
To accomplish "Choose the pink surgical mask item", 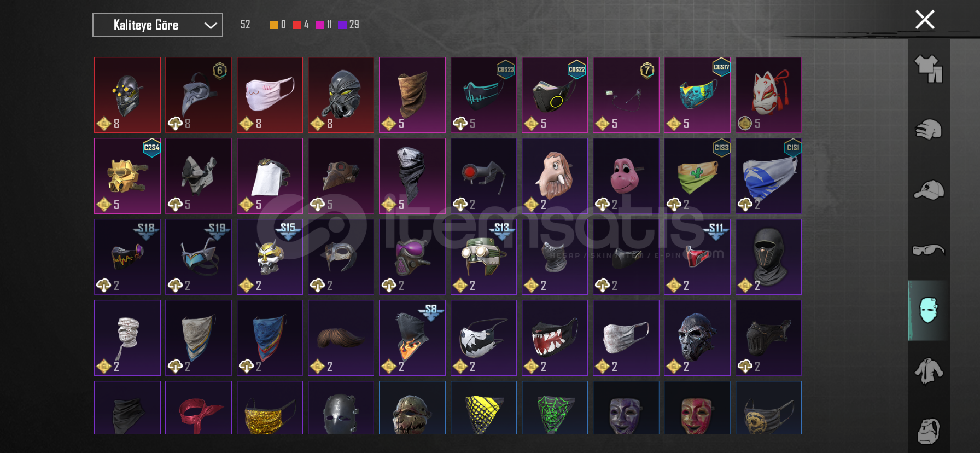I will [270, 95].
